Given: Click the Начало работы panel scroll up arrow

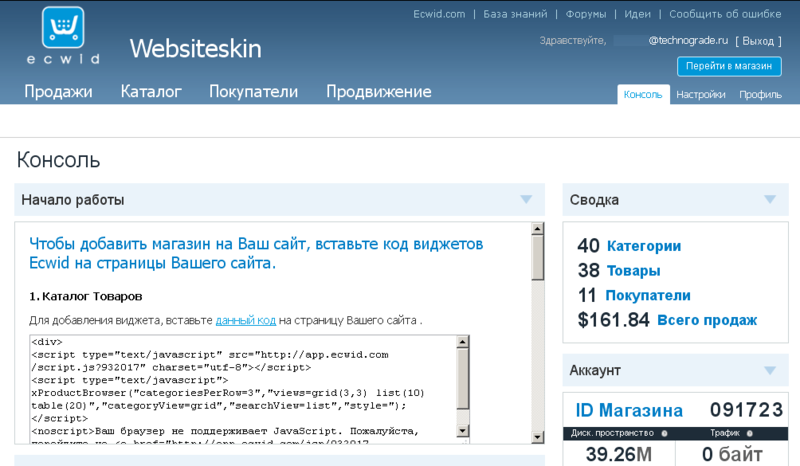Looking at the screenshot, I should tap(537, 229).
